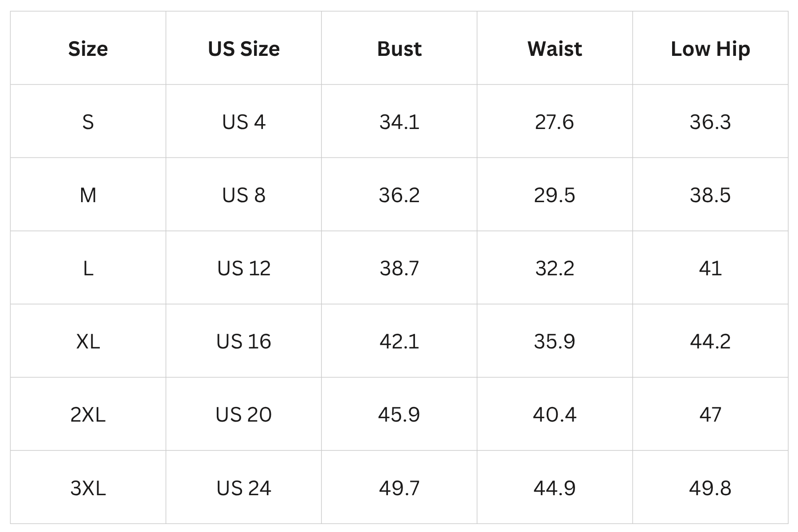Screen dimensions: 798x532
Task: Click the US Size column header
Action: pyautogui.click(x=243, y=49)
